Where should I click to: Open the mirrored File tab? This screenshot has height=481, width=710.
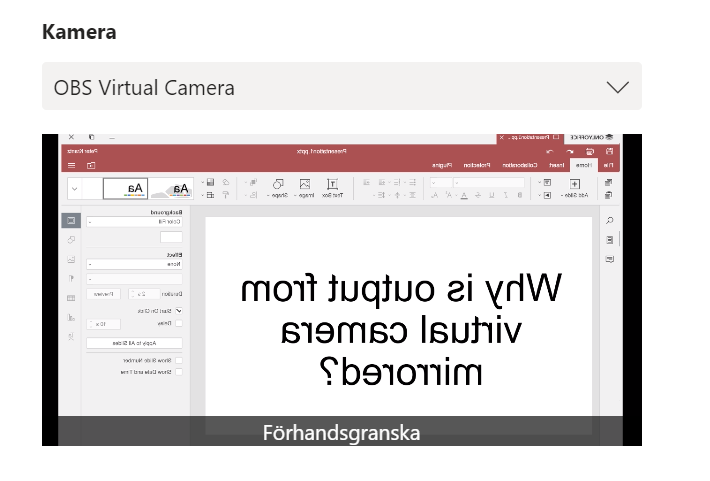(608, 165)
